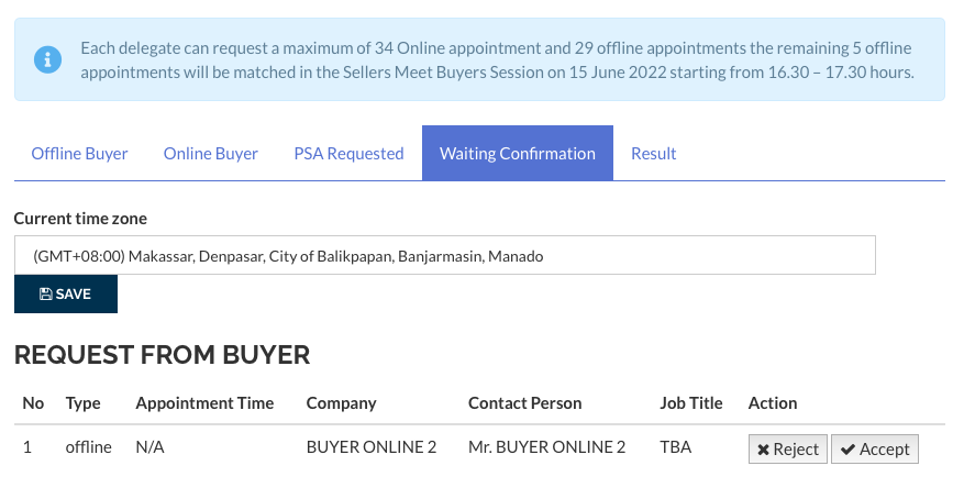
Task: Click the X icon on Reject
Action: [x=763, y=449]
